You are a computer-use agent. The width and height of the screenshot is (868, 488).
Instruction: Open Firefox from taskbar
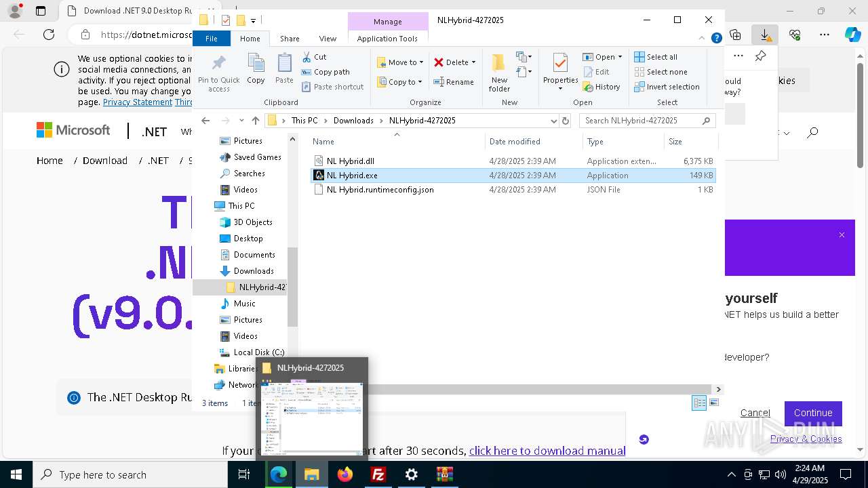click(x=345, y=474)
